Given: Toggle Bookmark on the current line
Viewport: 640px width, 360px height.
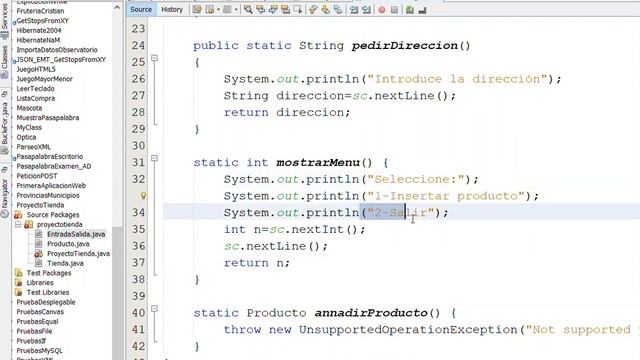Looking at the screenshot, I should tap(338, 9).
